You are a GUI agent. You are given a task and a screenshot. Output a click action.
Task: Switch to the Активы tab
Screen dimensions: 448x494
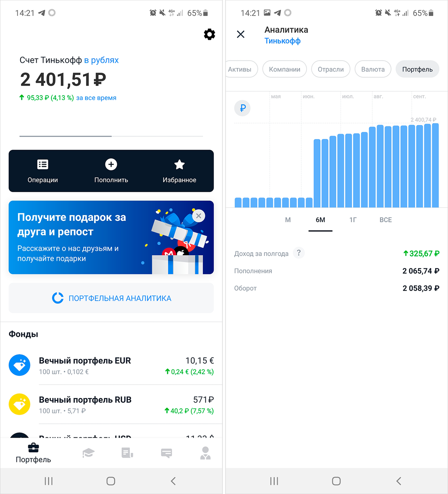pyautogui.click(x=241, y=69)
